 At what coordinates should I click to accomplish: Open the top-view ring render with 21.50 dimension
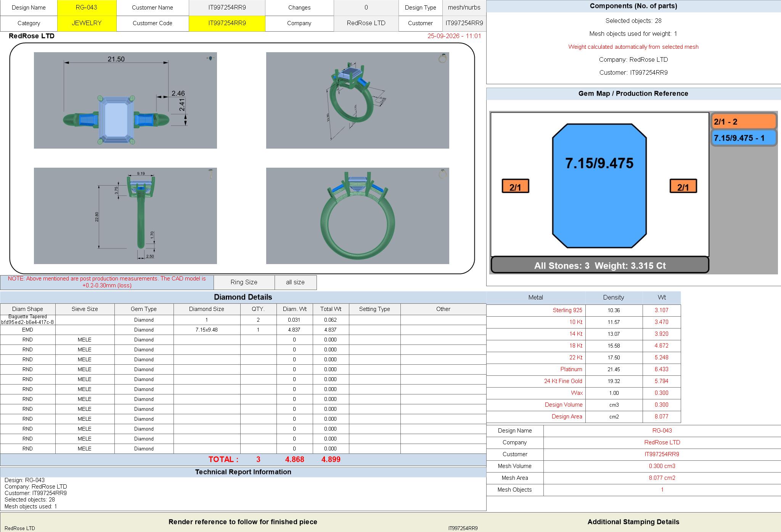point(125,100)
